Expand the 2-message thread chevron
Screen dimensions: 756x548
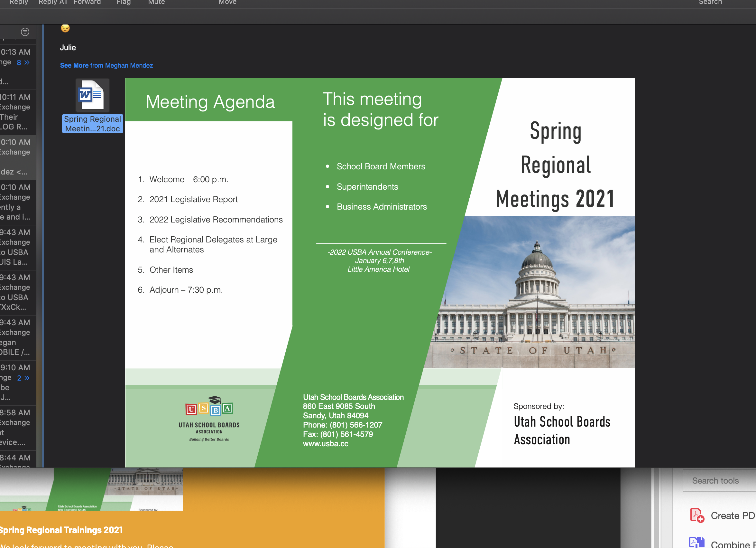click(27, 378)
